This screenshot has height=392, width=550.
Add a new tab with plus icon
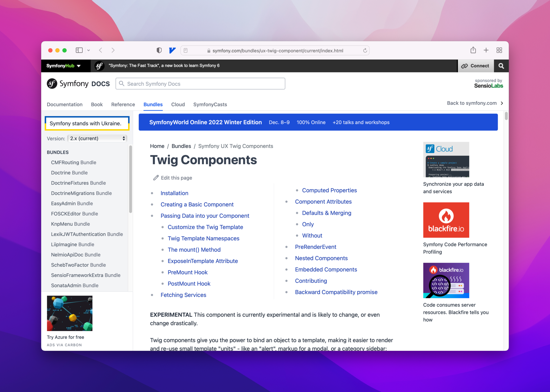(486, 50)
